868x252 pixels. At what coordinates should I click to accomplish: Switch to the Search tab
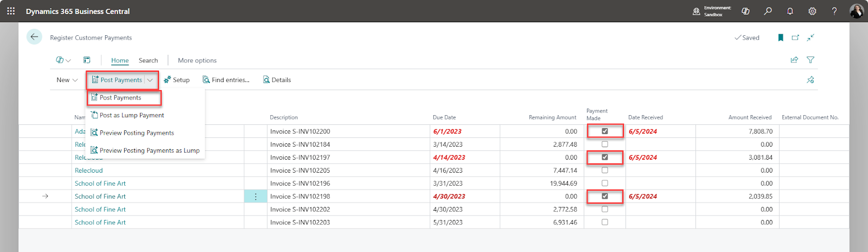pos(148,60)
